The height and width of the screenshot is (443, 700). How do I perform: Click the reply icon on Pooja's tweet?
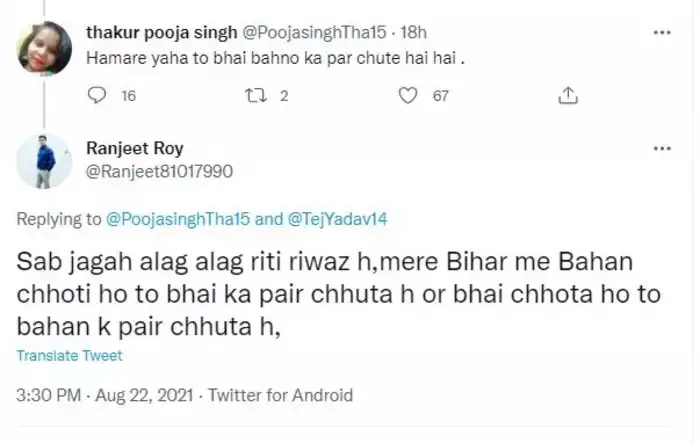pyautogui.click(x=97, y=96)
